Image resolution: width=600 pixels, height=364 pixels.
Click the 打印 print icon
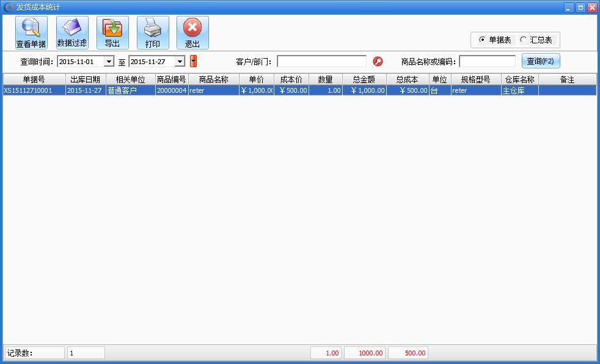click(153, 33)
